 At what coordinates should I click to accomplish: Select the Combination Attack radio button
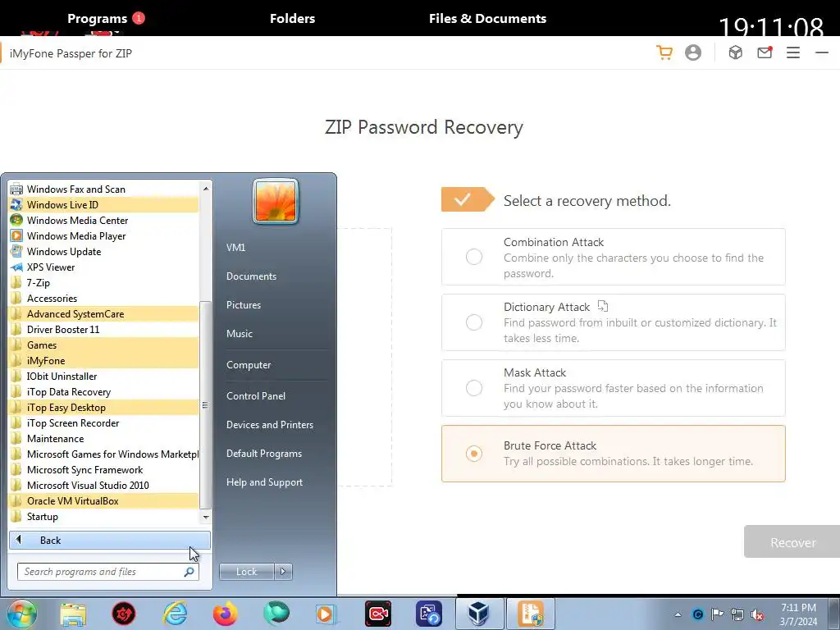coord(473,257)
